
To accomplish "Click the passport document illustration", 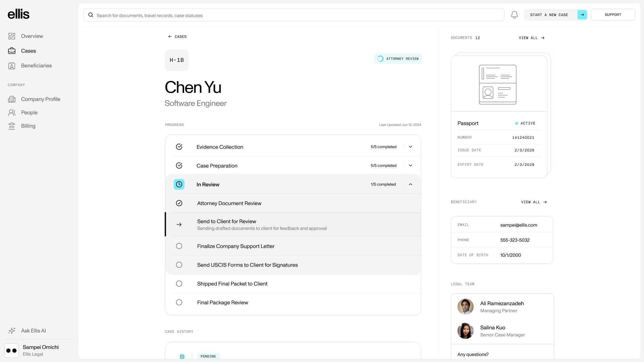I will (x=497, y=84).
